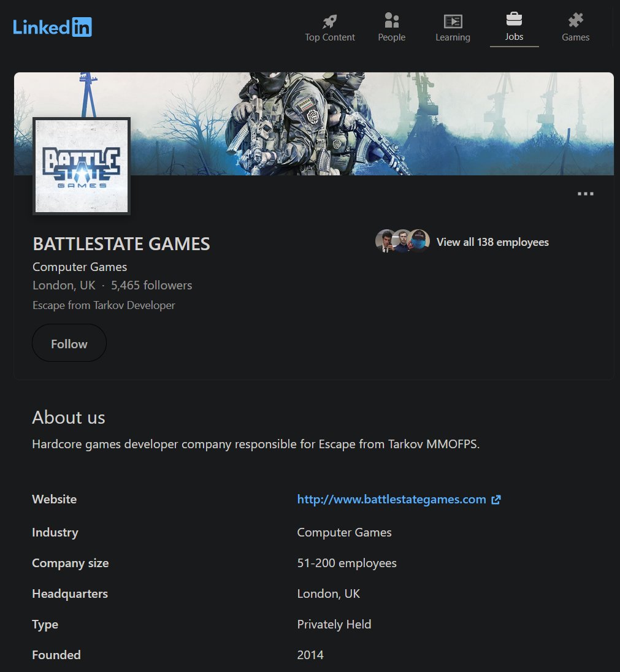Open Top Content via rocket icon
The image size is (620, 672).
[x=330, y=21]
